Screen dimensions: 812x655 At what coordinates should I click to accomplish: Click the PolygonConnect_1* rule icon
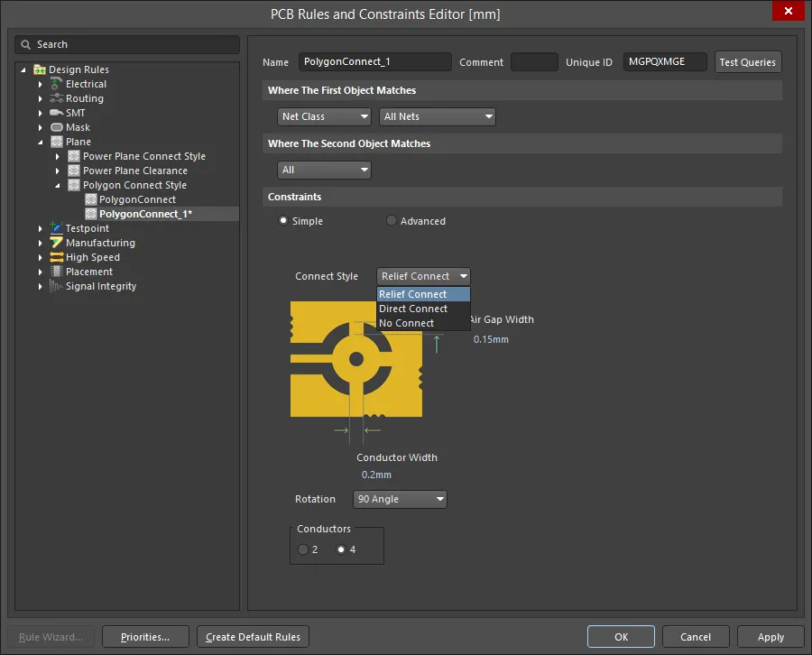pyautogui.click(x=91, y=214)
